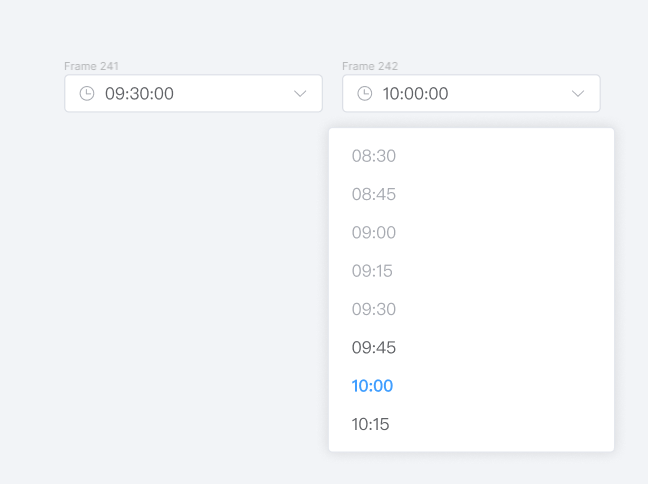Click the 10:00:00 time value text
The height and width of the screenshot is (484, 648).
(415, 94)
